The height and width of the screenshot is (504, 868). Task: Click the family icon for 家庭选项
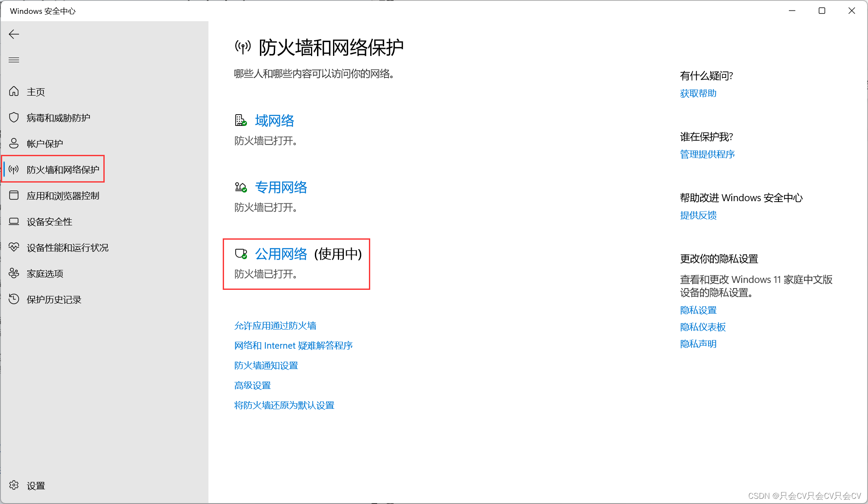[14, 273]
